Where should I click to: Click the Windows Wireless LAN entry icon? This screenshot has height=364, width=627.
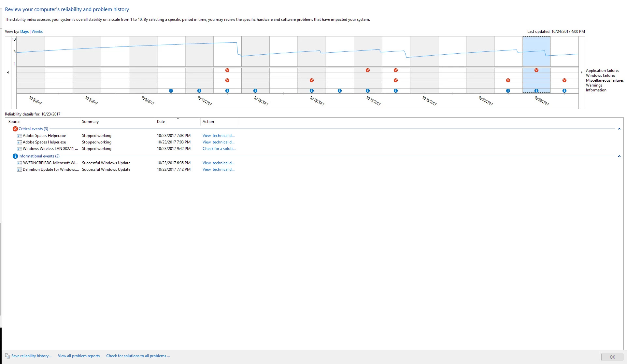[x=20, y=149]
